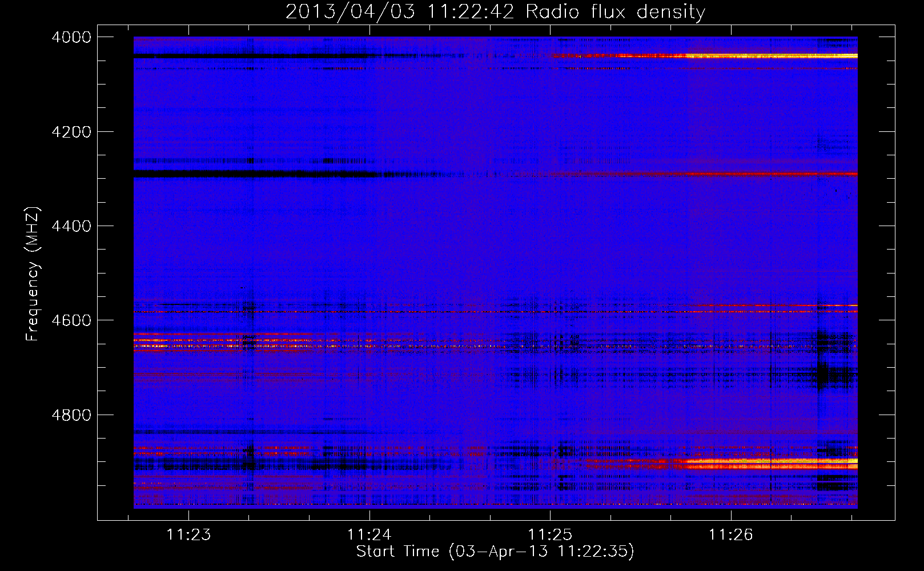Click the 4800 frequency tick label
924x571 pixels.
point(71,415)
